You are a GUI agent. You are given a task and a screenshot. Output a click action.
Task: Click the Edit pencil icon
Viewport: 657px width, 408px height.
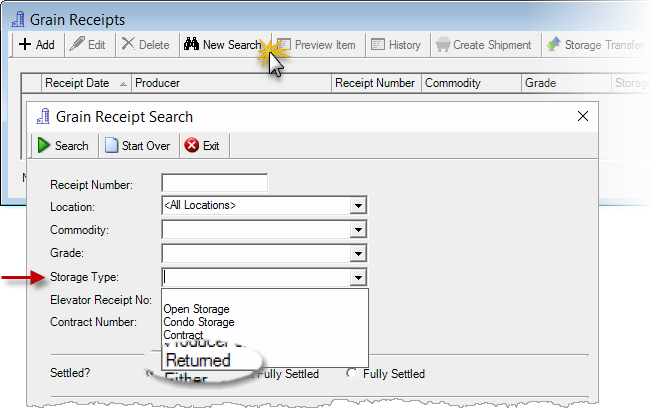click(x=77, y=44)
